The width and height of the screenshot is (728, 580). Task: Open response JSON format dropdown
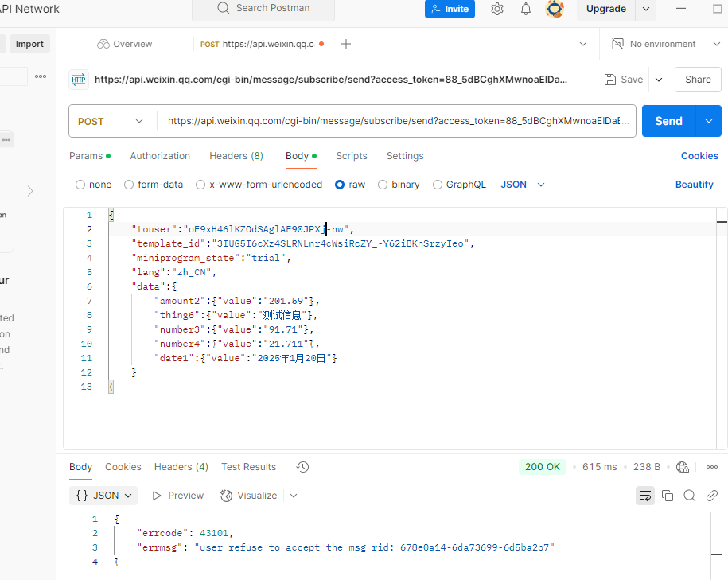click(103, 496)
